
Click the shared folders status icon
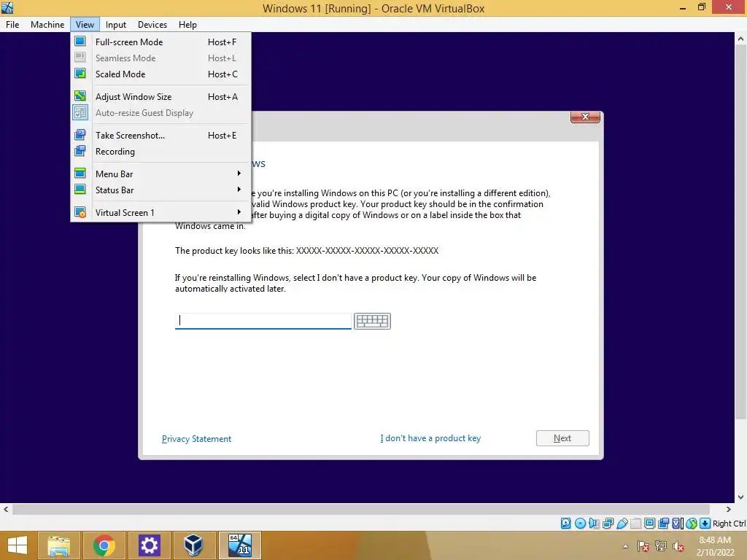(635, 524)
